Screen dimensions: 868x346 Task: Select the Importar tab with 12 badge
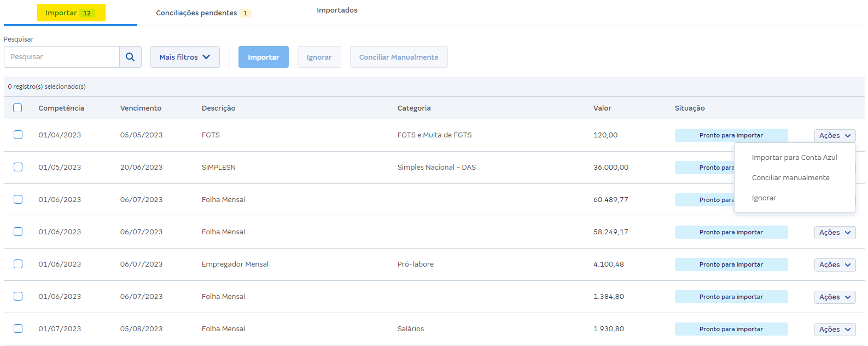point(71,13)
